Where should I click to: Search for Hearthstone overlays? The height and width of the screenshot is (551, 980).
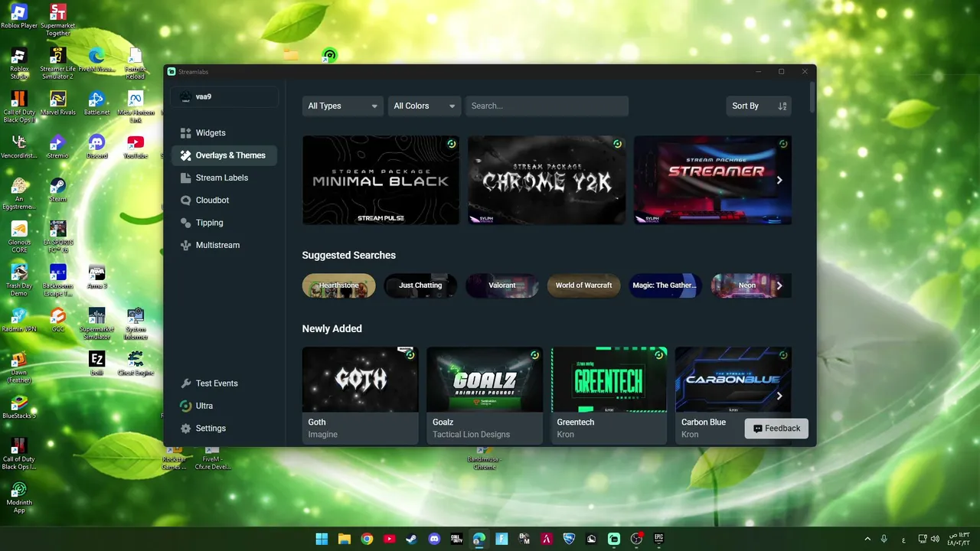point(339,285)
